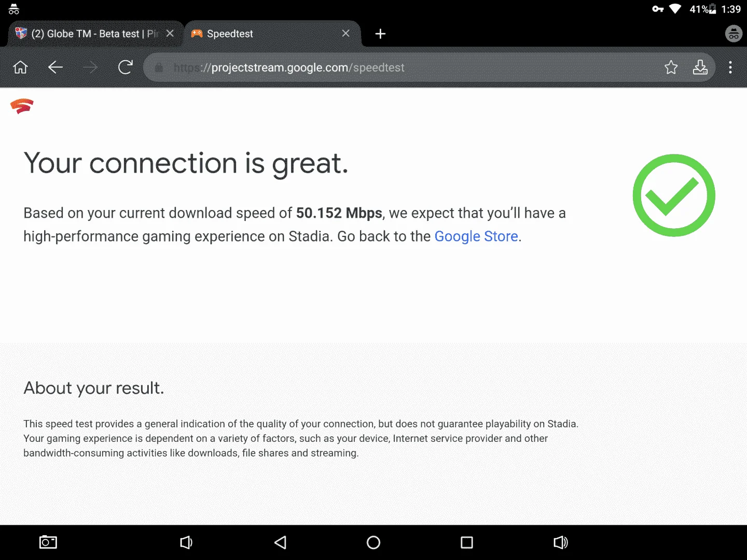
Task: Tap the battery 41% indicator
Action: (x=702, y=9)
